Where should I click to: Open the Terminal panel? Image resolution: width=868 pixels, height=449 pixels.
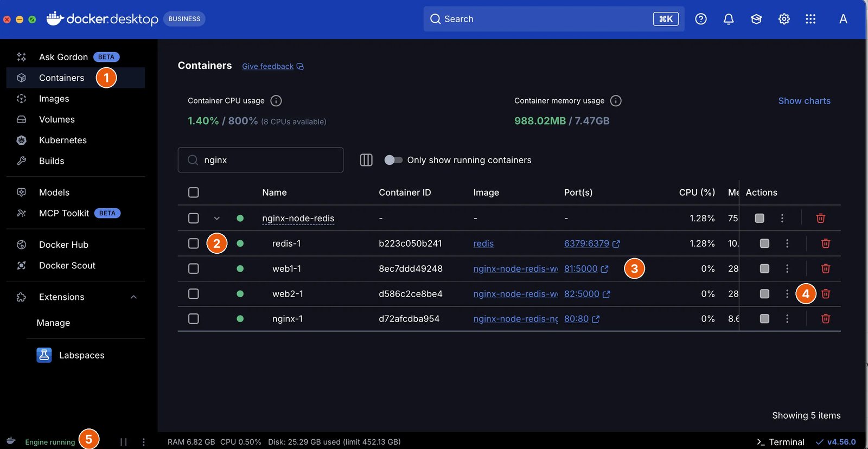(x=781, y=442)
